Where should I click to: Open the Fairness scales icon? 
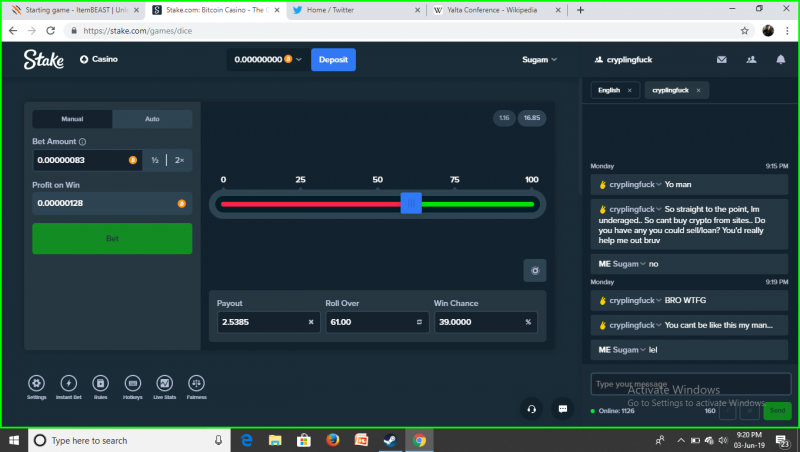pyautogui.click(x=196, y=383)
